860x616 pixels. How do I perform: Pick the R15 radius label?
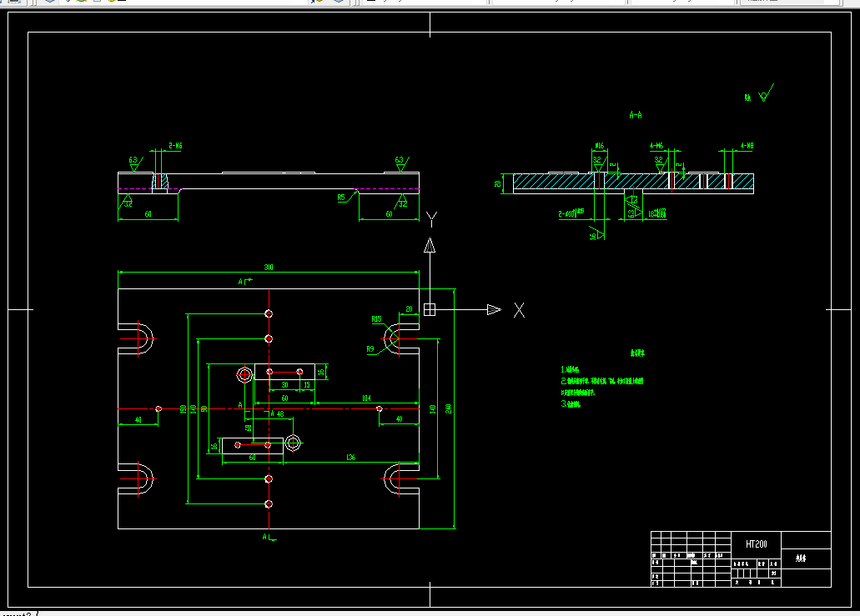point(376,319)
